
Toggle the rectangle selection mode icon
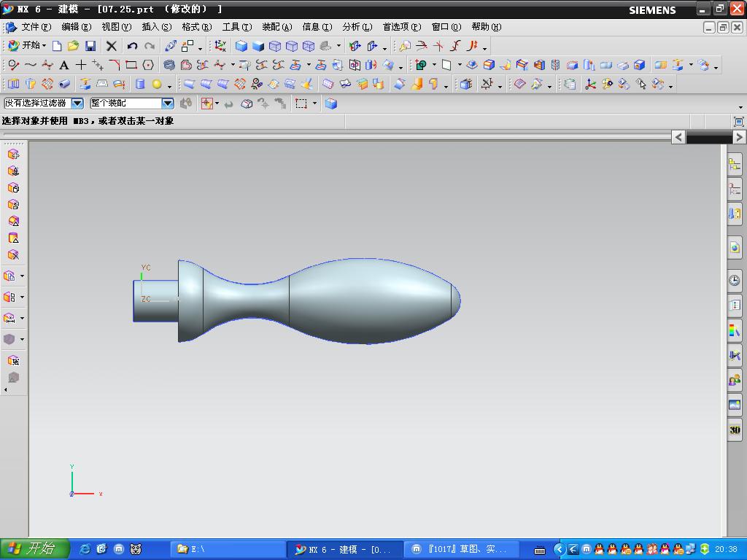(301, 104)
